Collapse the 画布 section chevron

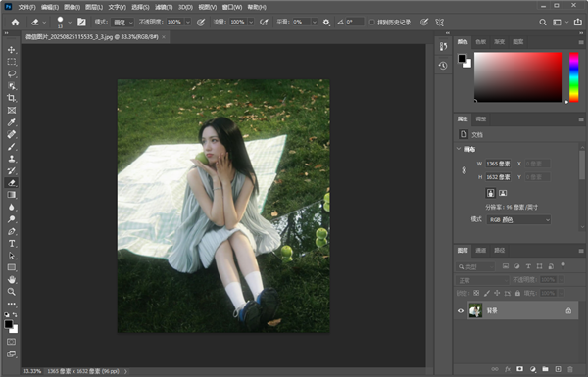tap(459, 149)
